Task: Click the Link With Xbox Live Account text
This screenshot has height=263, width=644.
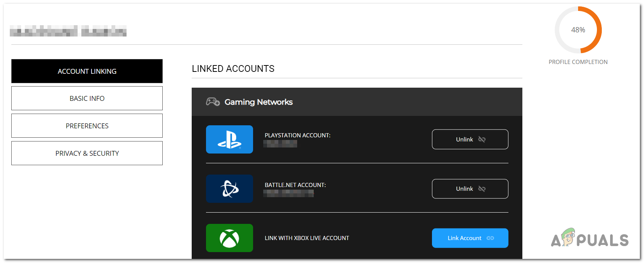Action: (x=307, y=238)
